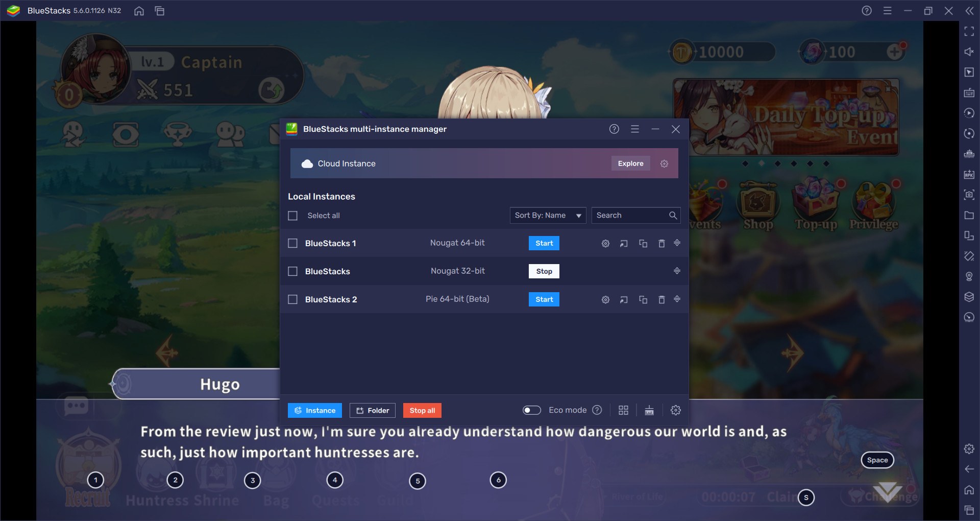Open BlueStacks settings gear in sidebar

pyautogui.click(x=969, y=448)
